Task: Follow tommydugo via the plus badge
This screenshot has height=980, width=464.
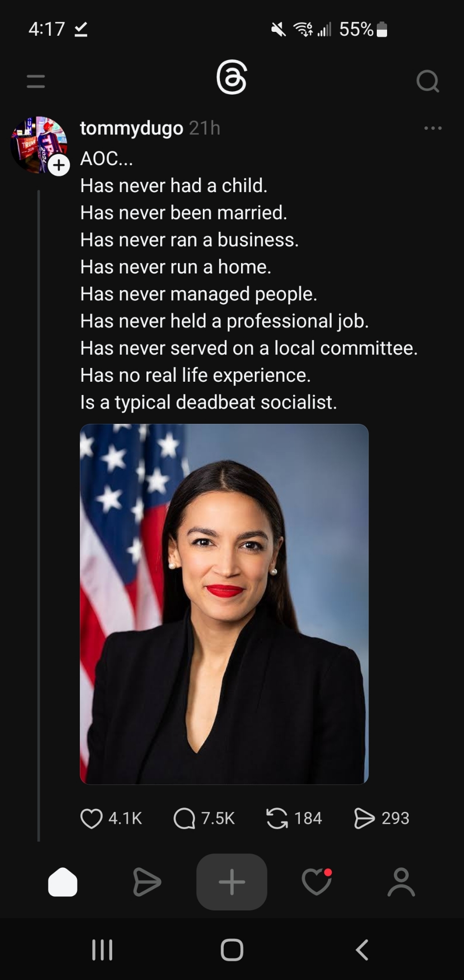Action: 59,166
